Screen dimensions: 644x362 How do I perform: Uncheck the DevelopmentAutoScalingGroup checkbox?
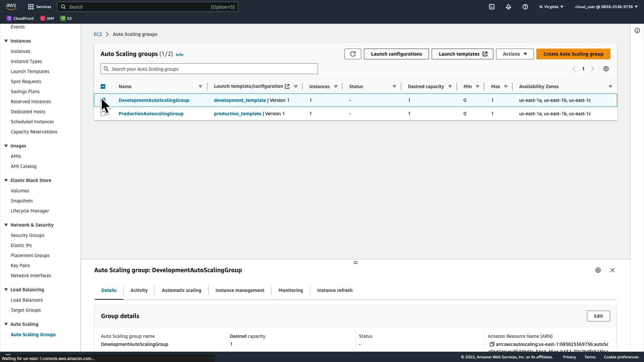click(103, 100)
